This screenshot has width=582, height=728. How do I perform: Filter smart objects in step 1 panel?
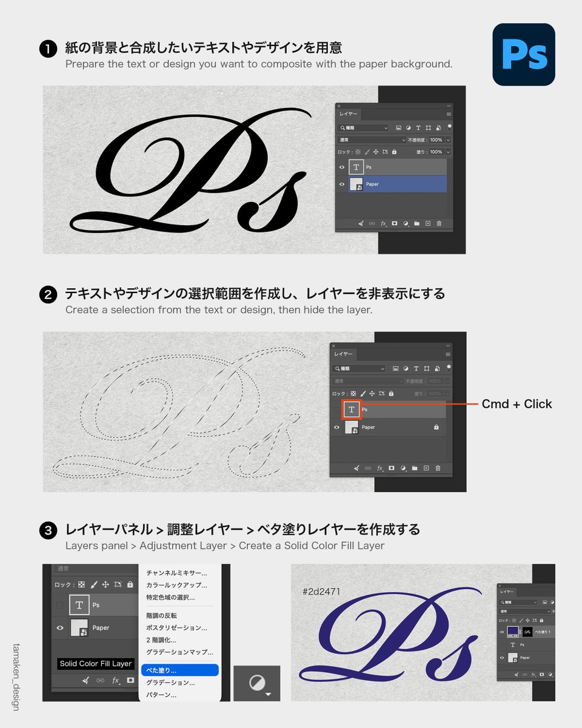pyautogui.click(x=438, y=128)
